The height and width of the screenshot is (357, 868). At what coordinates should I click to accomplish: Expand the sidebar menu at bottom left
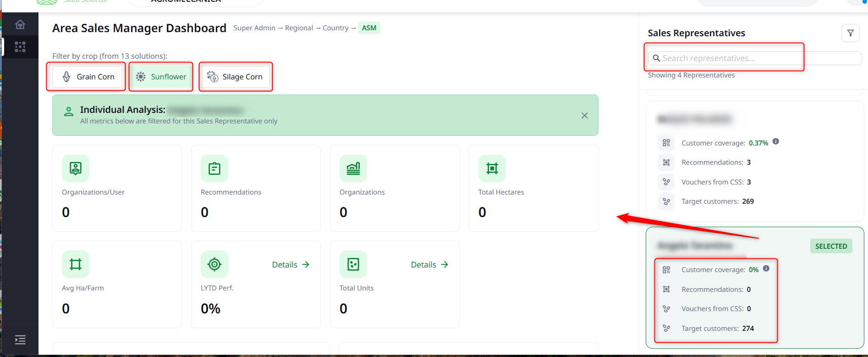[20, 340]
